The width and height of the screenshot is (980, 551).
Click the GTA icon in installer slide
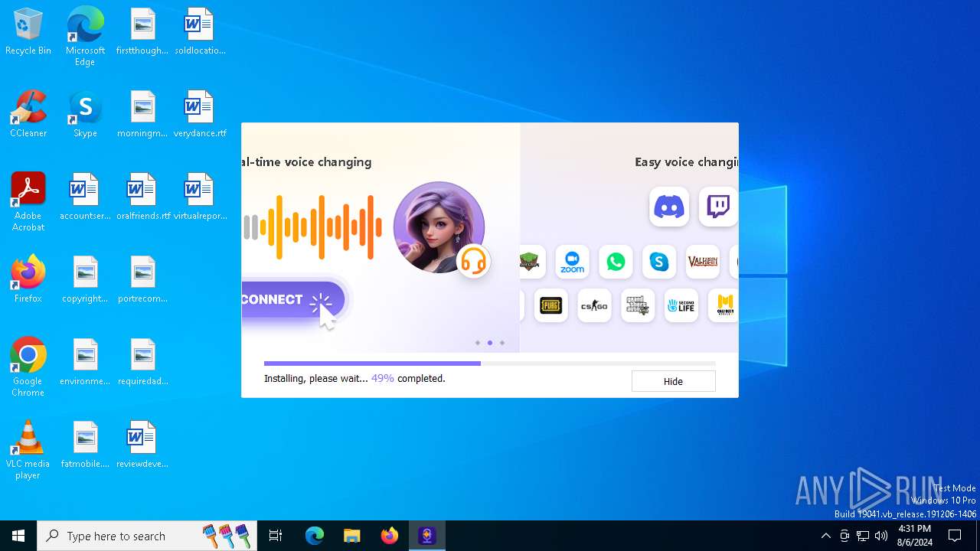(x=638, y=305)
